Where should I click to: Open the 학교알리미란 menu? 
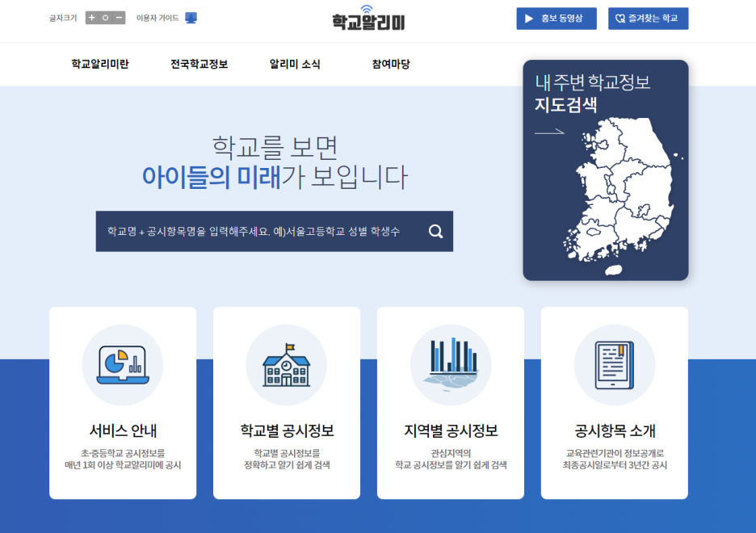[100, 64]
